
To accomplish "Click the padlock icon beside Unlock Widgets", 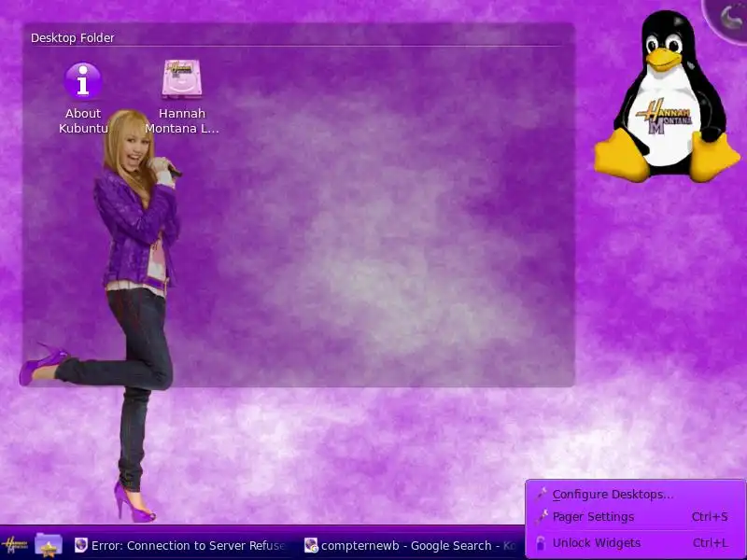I will [541, 543].
